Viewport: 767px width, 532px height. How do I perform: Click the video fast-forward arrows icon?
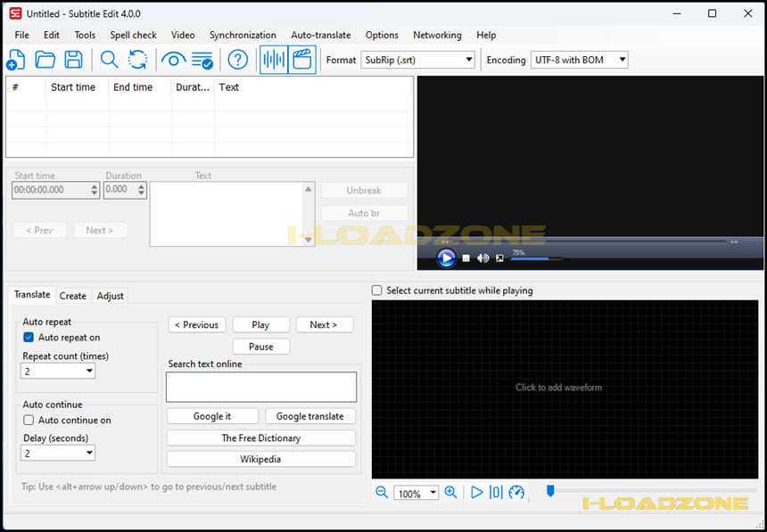pos(734,242)
